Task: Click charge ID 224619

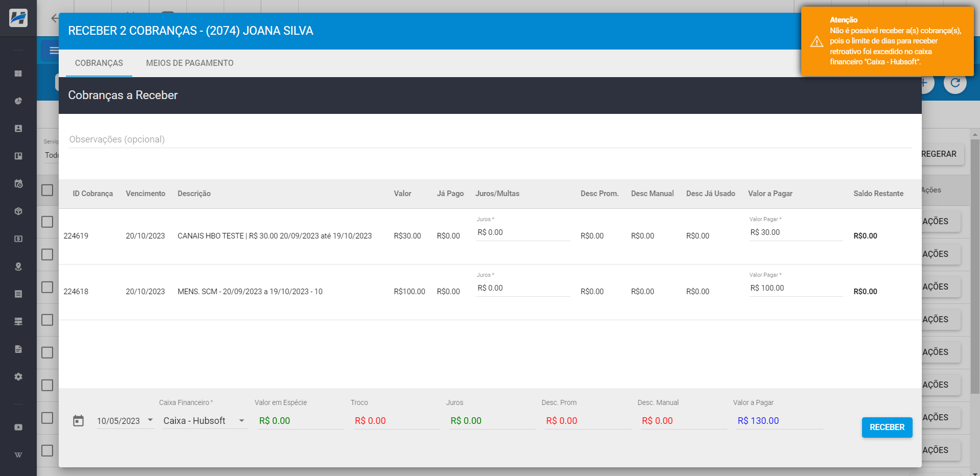Action: (x=76, y=236)
